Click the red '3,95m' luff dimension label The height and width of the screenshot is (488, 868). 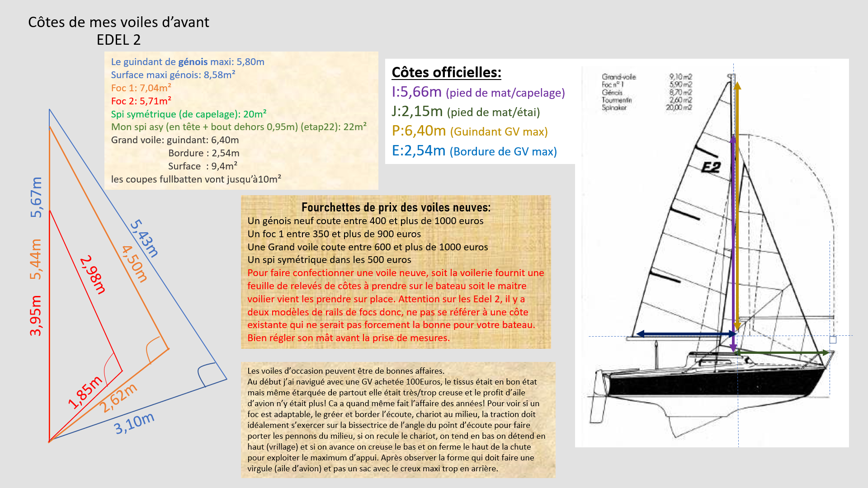pos(36,315)
